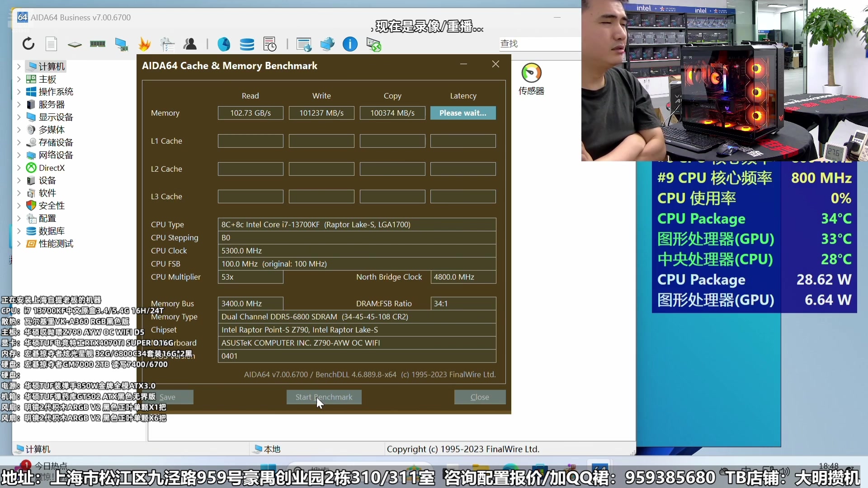Minimize the Cache & Memory Benchmark dialog

[463, 64]
